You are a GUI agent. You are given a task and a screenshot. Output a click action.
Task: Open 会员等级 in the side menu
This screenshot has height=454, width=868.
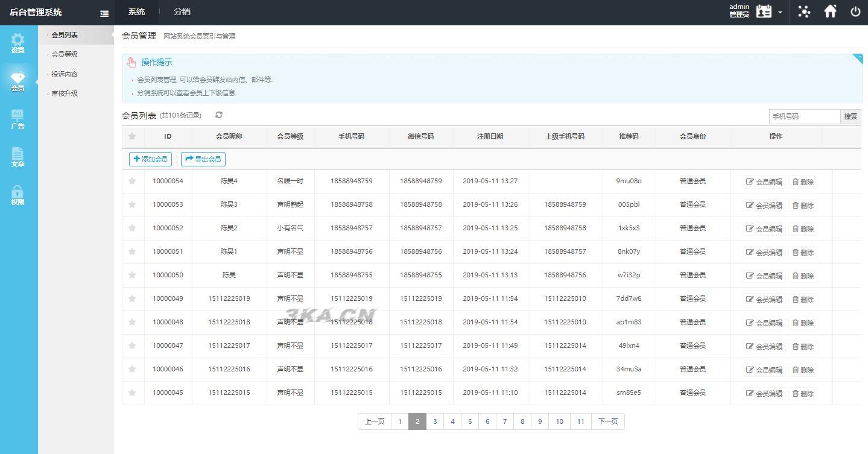pyautogui.click(x=65, y=54)
